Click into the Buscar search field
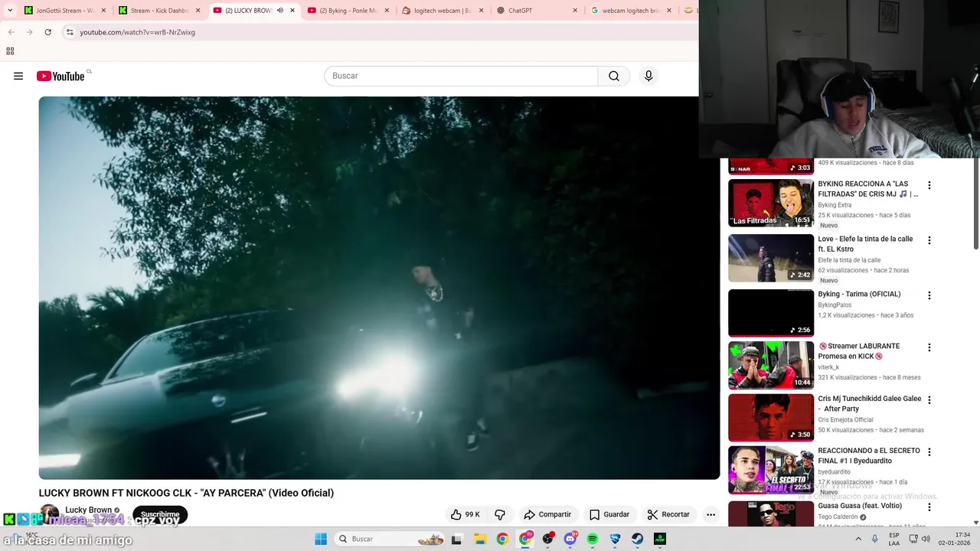980x551 pixels. [x=461, y=76]
